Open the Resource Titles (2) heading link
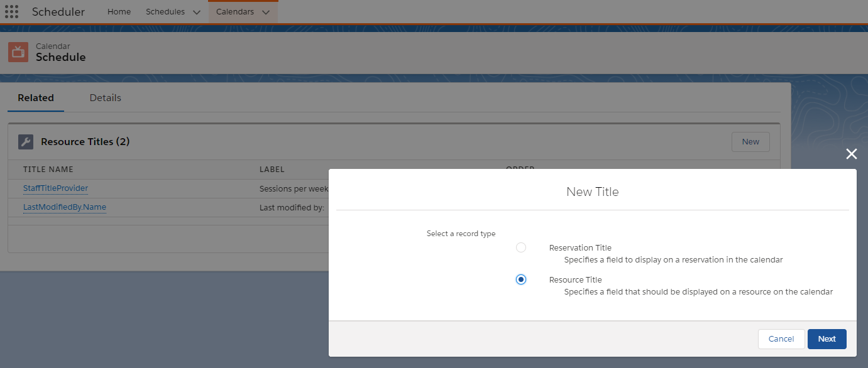The image size is (868, 368). (x=85, y=142)
